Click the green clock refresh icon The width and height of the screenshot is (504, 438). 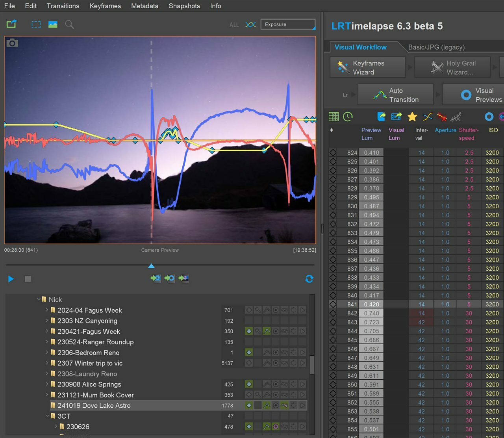[348, 117]
